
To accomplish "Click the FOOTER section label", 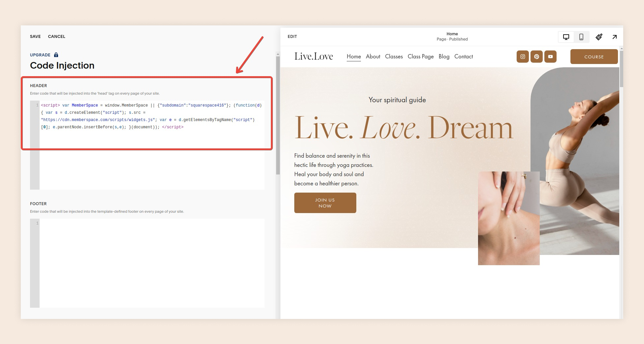I will pos(38,204).
